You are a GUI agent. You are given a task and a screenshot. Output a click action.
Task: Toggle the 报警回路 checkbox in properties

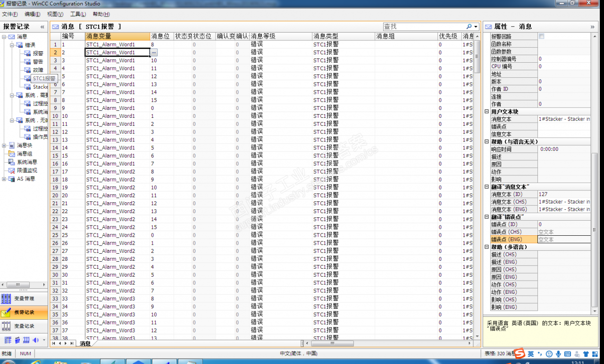541,36
